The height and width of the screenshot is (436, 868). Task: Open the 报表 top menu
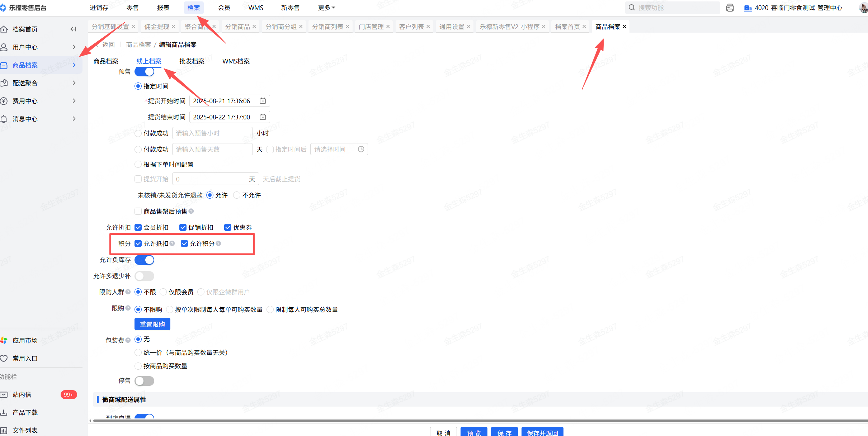(163, 8)
